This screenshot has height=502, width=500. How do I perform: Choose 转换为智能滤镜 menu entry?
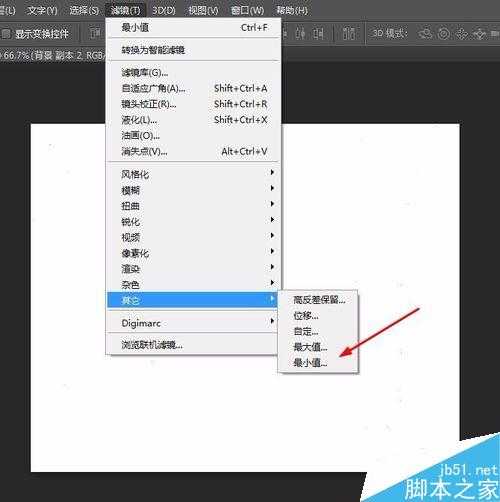(x=194, y=50)
